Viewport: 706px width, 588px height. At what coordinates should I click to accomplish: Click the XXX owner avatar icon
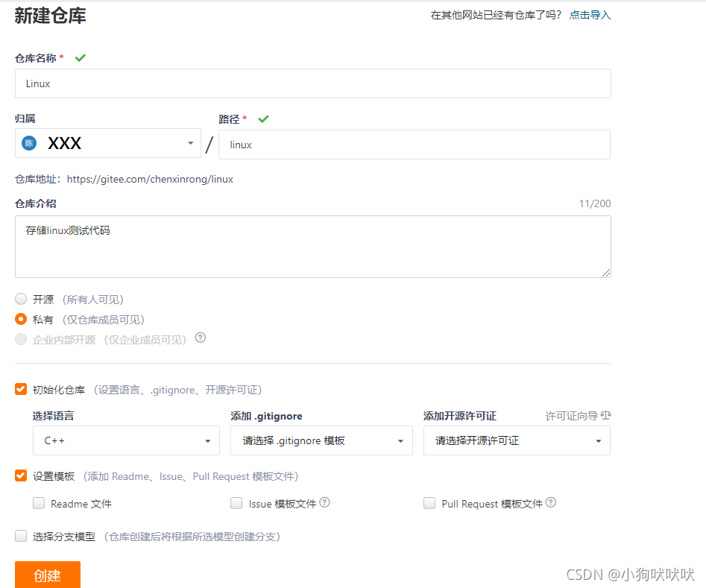tap(29, 143)
